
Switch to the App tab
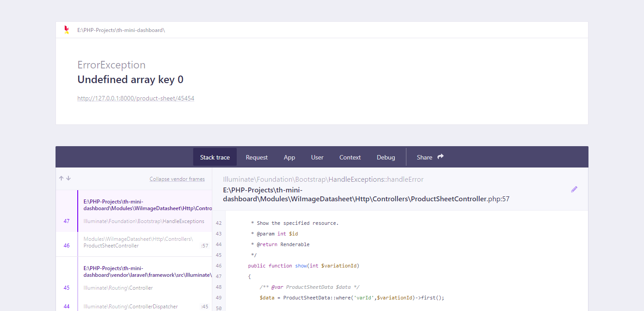coord(290,157)
